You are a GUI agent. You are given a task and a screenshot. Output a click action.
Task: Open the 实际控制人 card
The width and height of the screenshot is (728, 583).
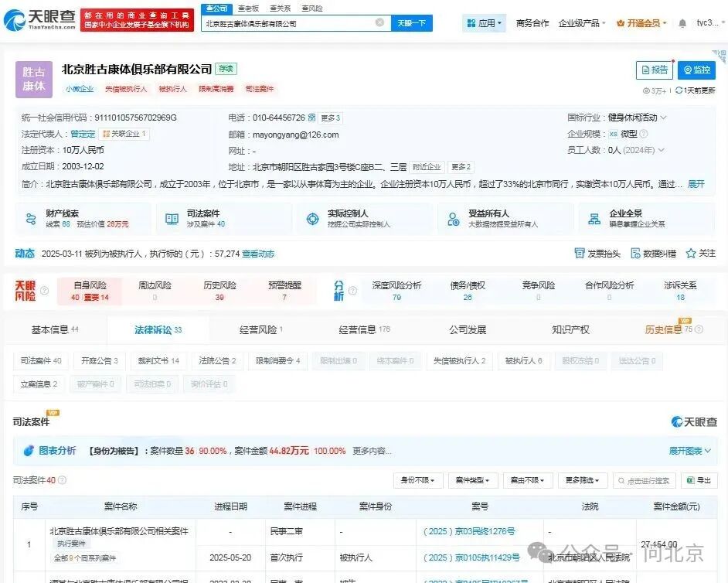pyautogui.click(x=366, y=218)
